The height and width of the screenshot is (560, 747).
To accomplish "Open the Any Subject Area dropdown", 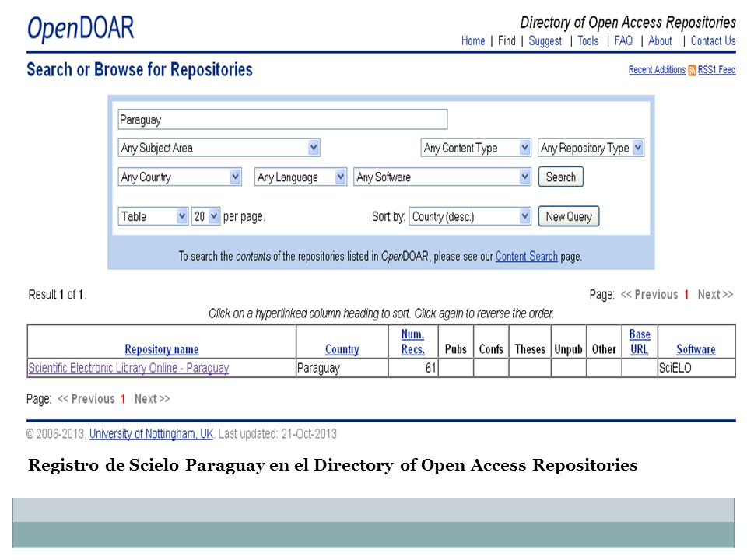I will point(219,148).
